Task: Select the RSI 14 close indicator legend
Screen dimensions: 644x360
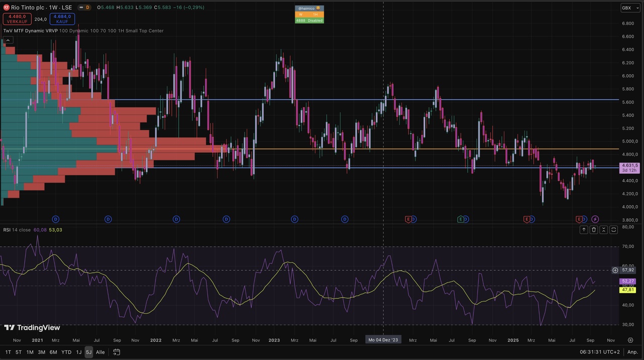Action: point(17,230)
